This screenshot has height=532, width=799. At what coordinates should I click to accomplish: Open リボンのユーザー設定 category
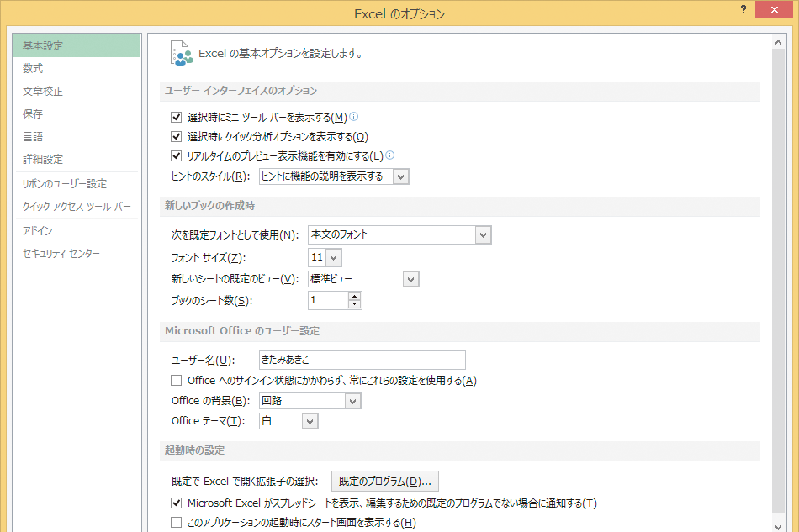click(77, 184)
